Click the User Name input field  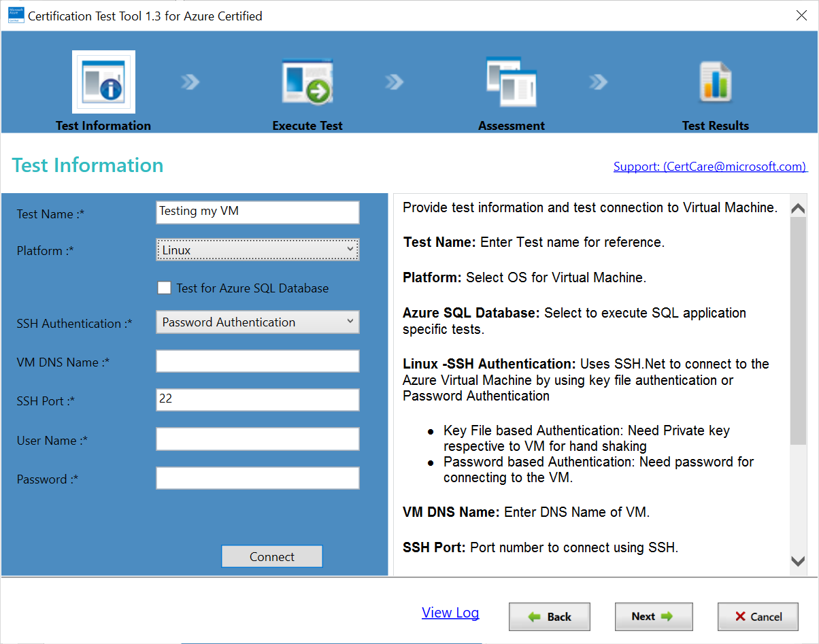[258, 439]
